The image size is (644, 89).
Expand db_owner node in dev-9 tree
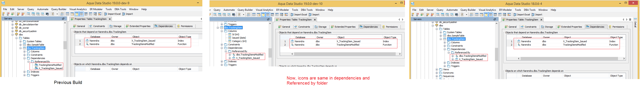[13, 28]
